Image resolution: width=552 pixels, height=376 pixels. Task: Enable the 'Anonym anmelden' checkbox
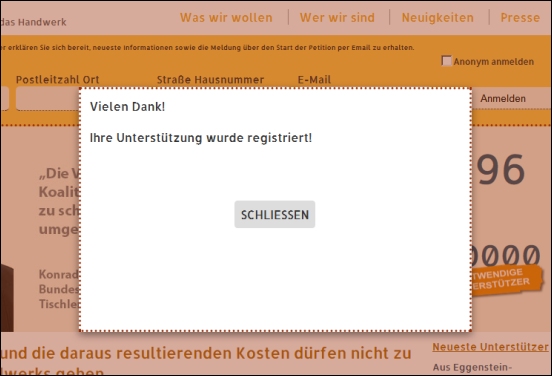pyautogui.click(x=446, y=61)
